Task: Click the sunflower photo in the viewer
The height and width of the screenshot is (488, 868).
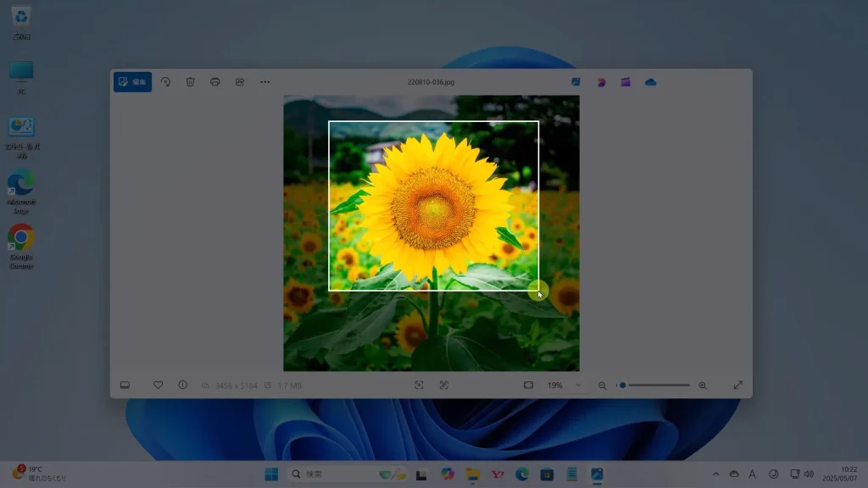Action: point(431,233)
